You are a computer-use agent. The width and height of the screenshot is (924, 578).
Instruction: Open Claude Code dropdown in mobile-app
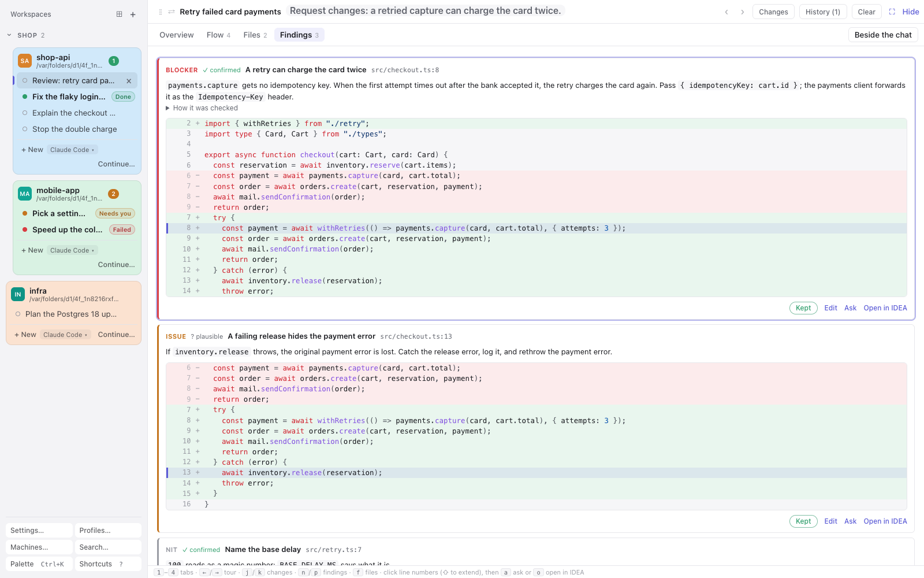(72, 250)
